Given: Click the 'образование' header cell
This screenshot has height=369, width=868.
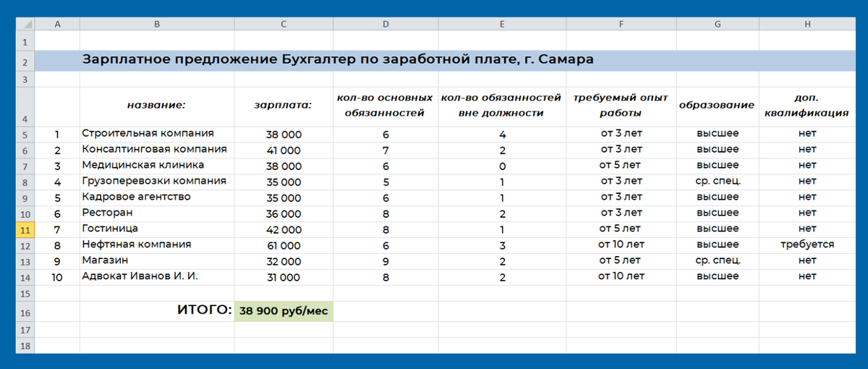Looking at the screenshot, I should [717, 106].
